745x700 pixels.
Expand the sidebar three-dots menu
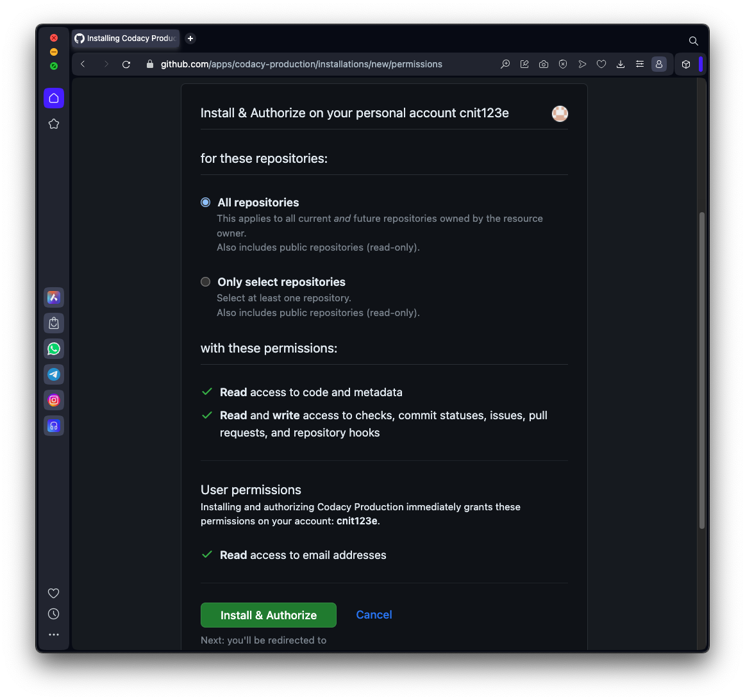point(54,635)
